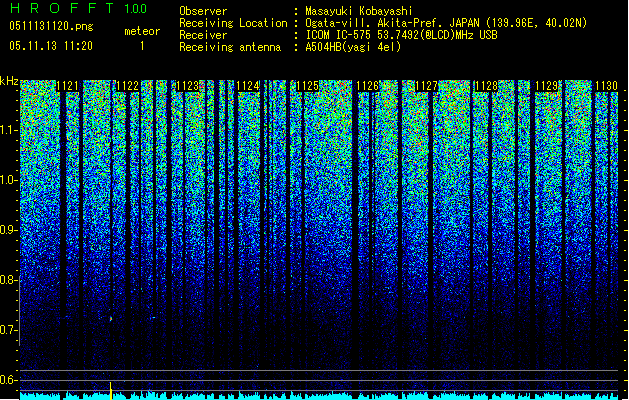Click the 1122 time marker
The image size is (629, 400).
127,86
